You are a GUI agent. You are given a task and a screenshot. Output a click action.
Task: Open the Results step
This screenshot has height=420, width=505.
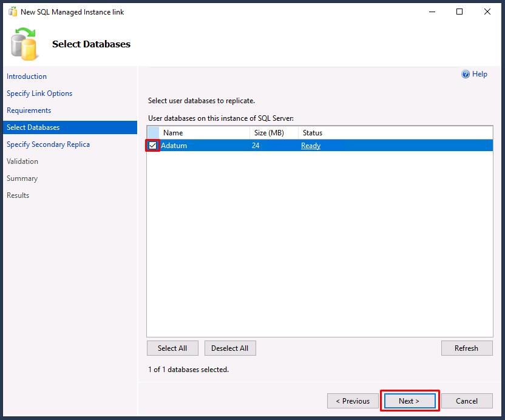click(x=18, y=195)
